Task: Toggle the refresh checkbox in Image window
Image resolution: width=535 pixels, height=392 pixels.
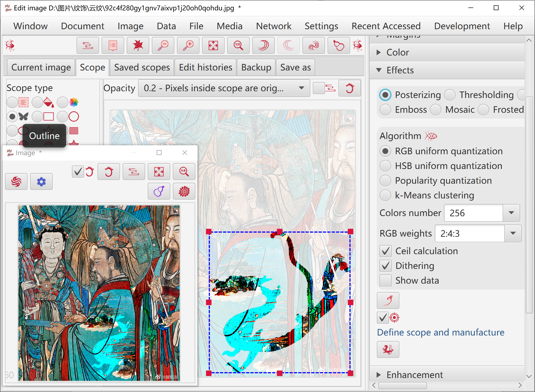Action: (78, 172)
